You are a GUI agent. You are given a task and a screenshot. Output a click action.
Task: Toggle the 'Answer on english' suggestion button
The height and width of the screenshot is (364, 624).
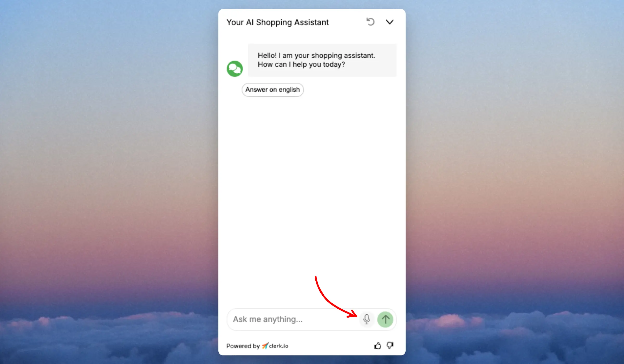point(272,89)
